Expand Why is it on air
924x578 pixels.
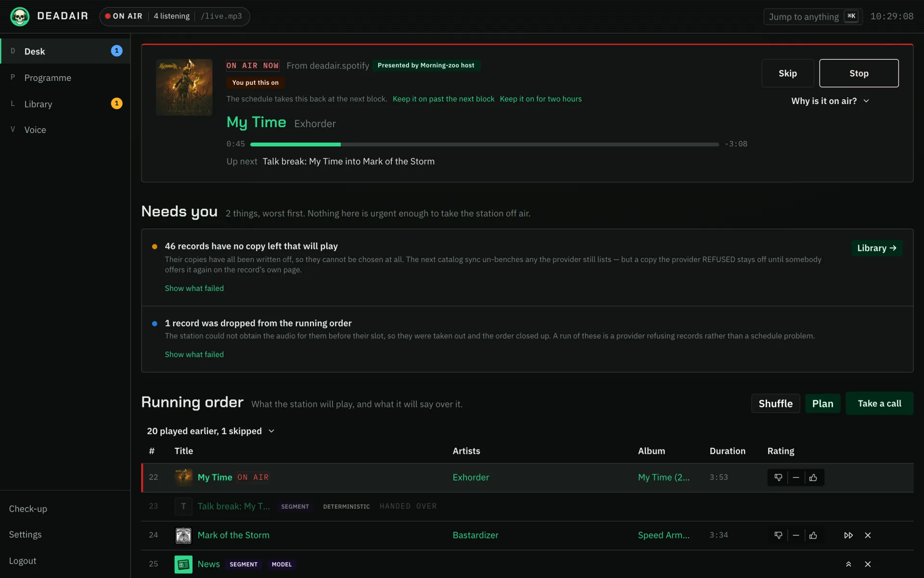[830, 101]
